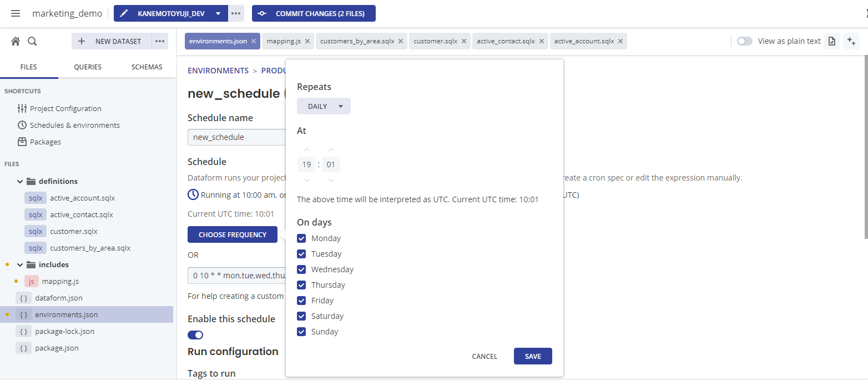Open the hamburger menu beside marketing_demo
This screenshot has height=380, width=868.
tap(15, 13)
